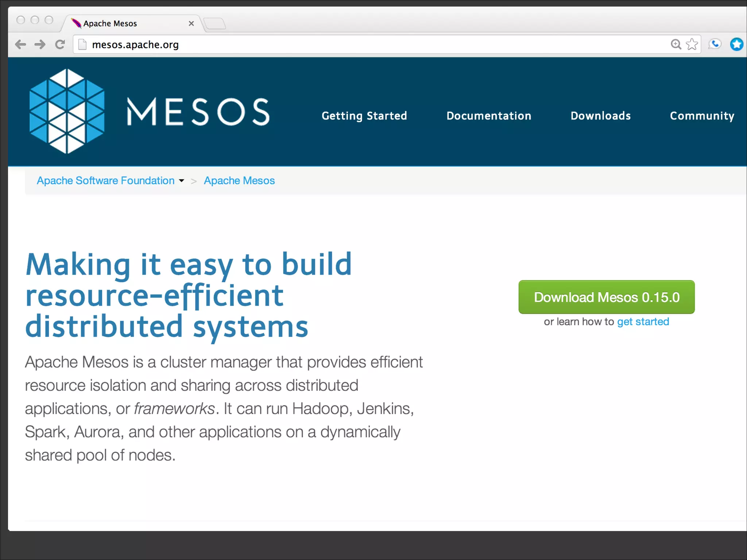Open the Documentation navigation item
The width and height of the screenshot is (747, 560).
(x=489, y=116)
